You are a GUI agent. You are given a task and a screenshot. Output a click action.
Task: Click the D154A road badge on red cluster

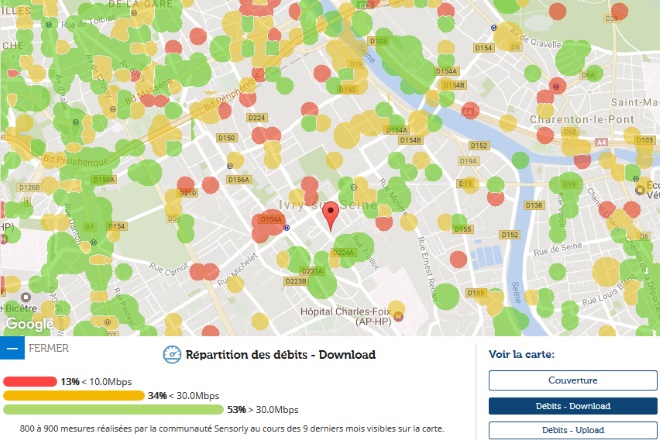271,218
